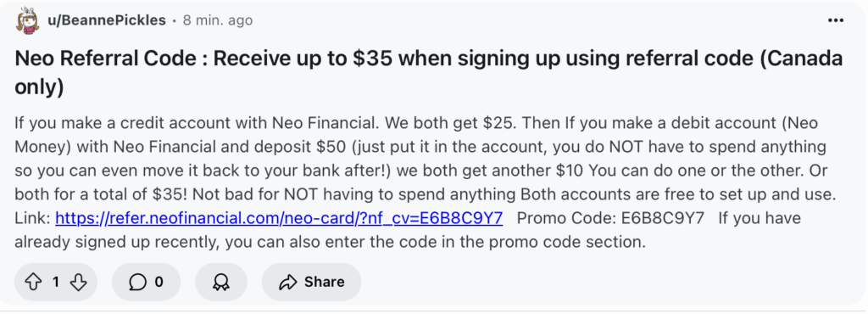Viewport: 868px width, 314px height.
Task: Click the first line of the post body
Action: click(x=416, y=122)
